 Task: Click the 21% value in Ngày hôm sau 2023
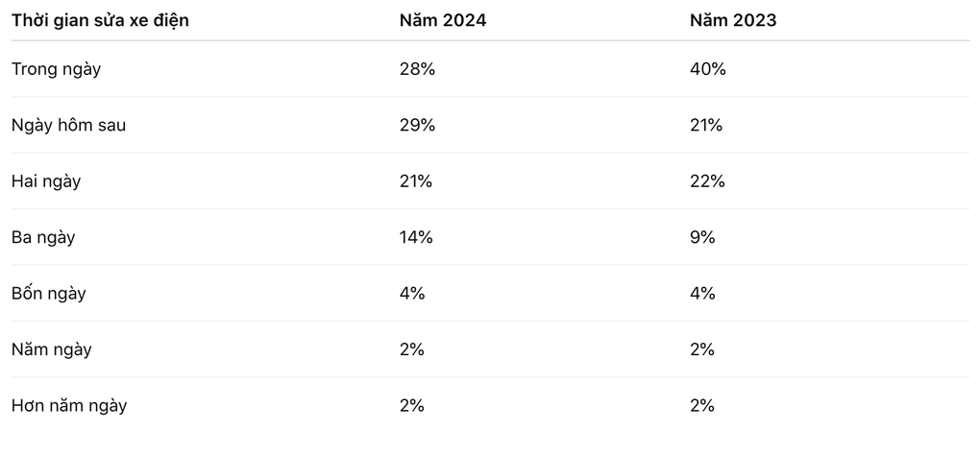(705, 126)
